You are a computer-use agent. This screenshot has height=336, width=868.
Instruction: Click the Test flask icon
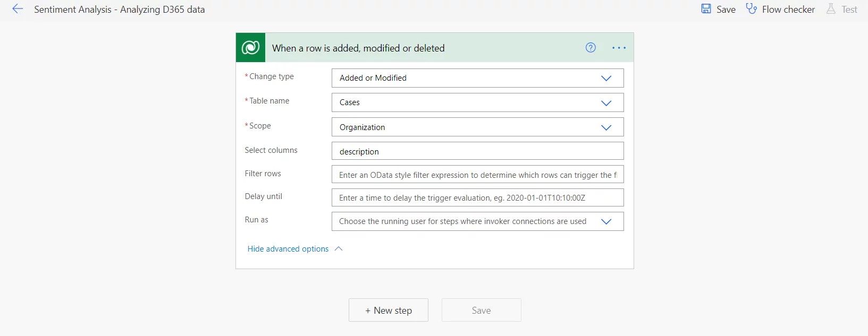[x=831, y=9]
